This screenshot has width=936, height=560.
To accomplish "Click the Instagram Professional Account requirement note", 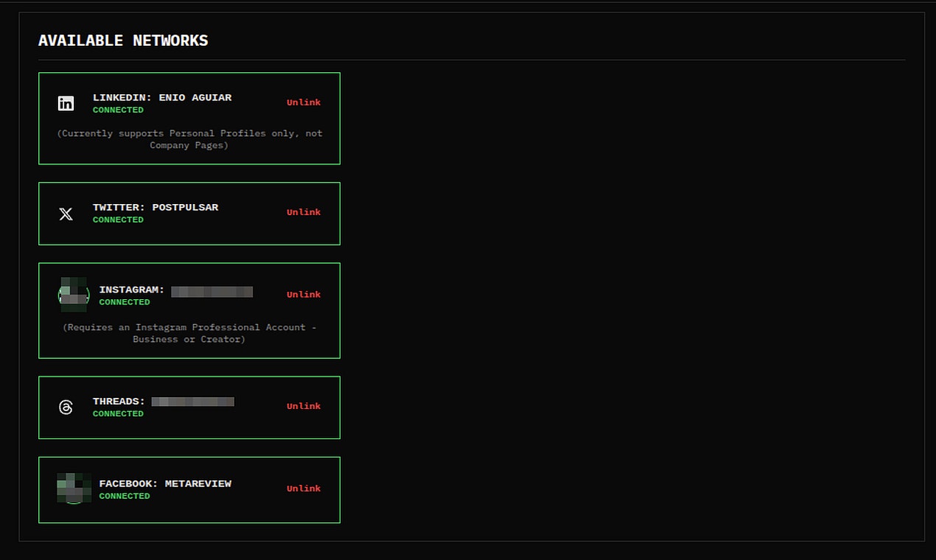I will 189,333.
